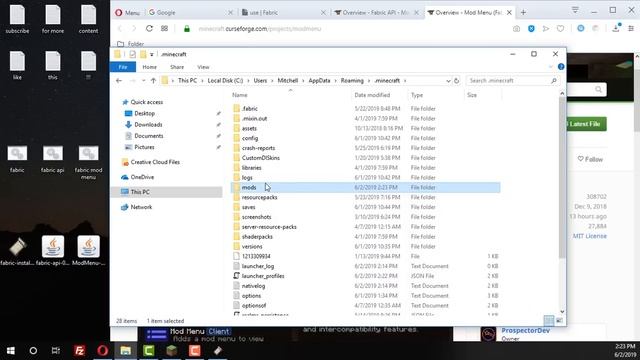
Task: Select Downloads in navigation pane
Action: tap(148, 124)
